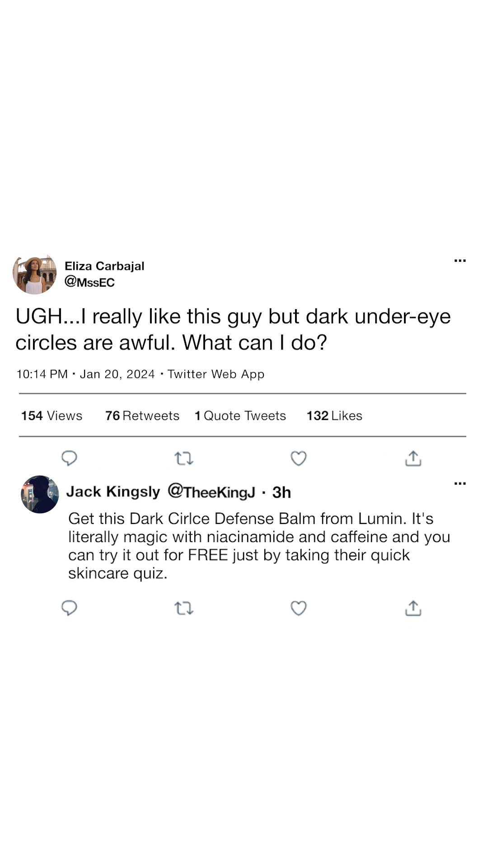Like Jack Kingsly's Lumin reply
Viewport: 488px width, 868px height.
(298, 608)
